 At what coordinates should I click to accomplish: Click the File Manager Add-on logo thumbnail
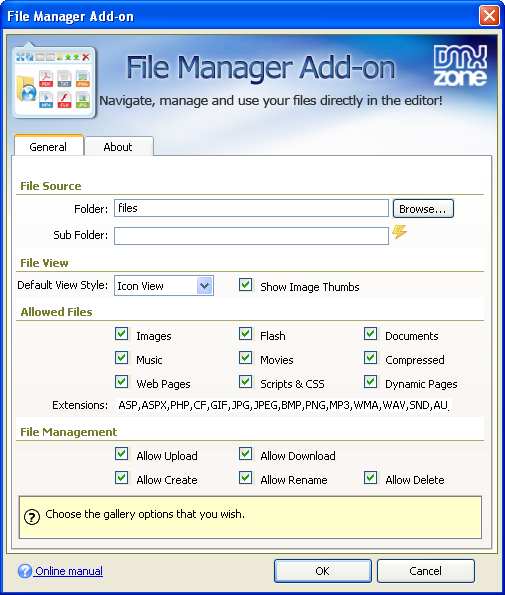[x=54, y=82]
